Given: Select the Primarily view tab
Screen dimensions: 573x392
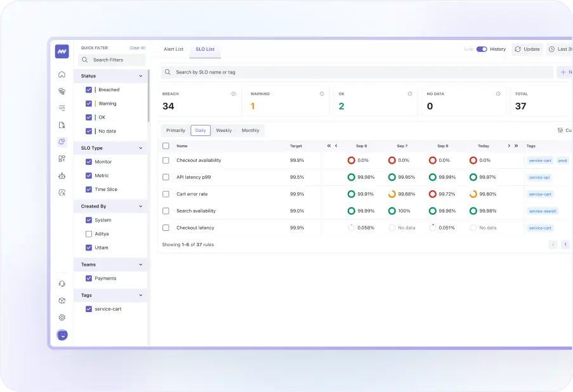Looking at the screenshot, I should 176,131.
